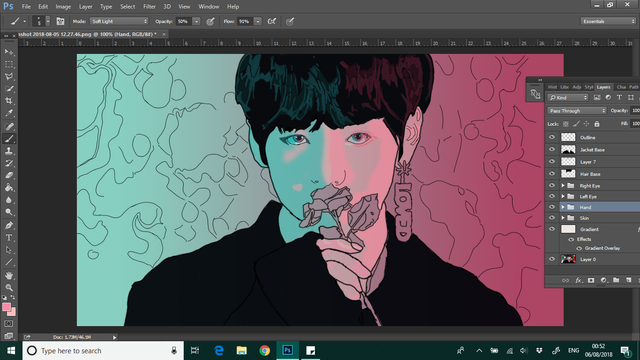Open the brush Mode dropdown
This screenshot has width=640, height=360.
click(119, 21)
